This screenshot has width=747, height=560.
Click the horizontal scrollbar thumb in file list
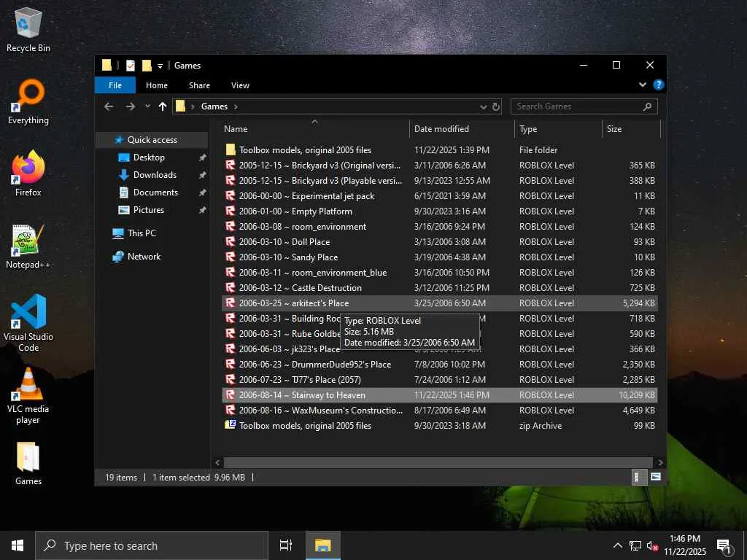point(438,462)
